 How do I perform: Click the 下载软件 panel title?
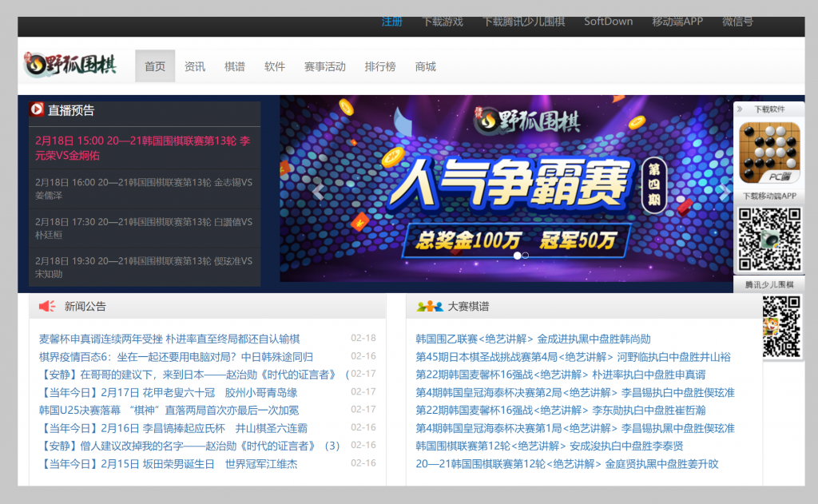(769, 109)
